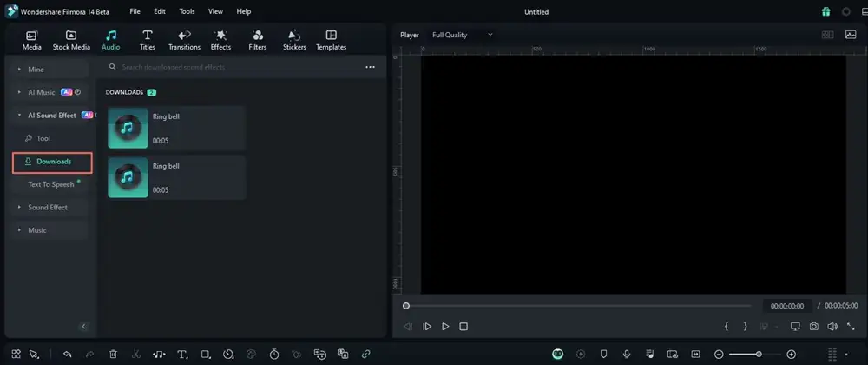
Task: Click the crop rectangle tool
Action: (x=206, y=354)
